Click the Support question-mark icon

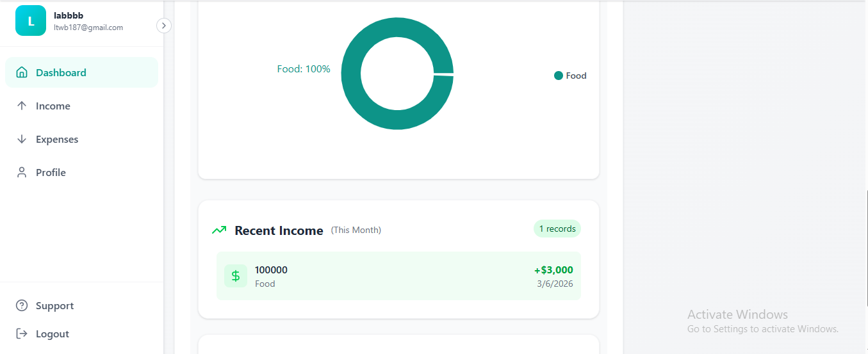click(22, 305)
